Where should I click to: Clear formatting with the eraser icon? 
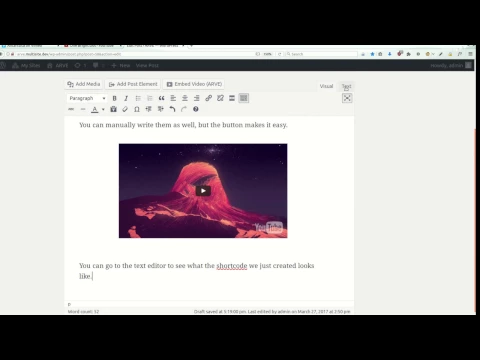coord(125,109)
